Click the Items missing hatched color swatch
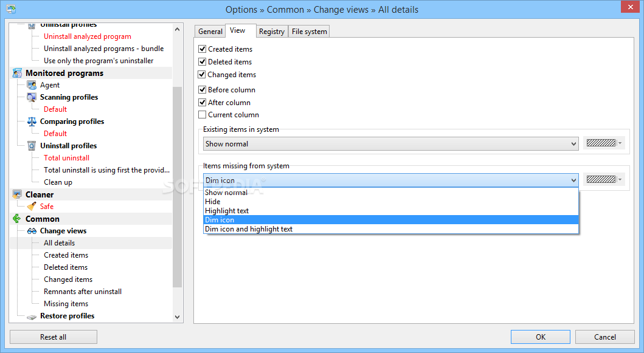644x353 pixels. [x=601, y=179]
